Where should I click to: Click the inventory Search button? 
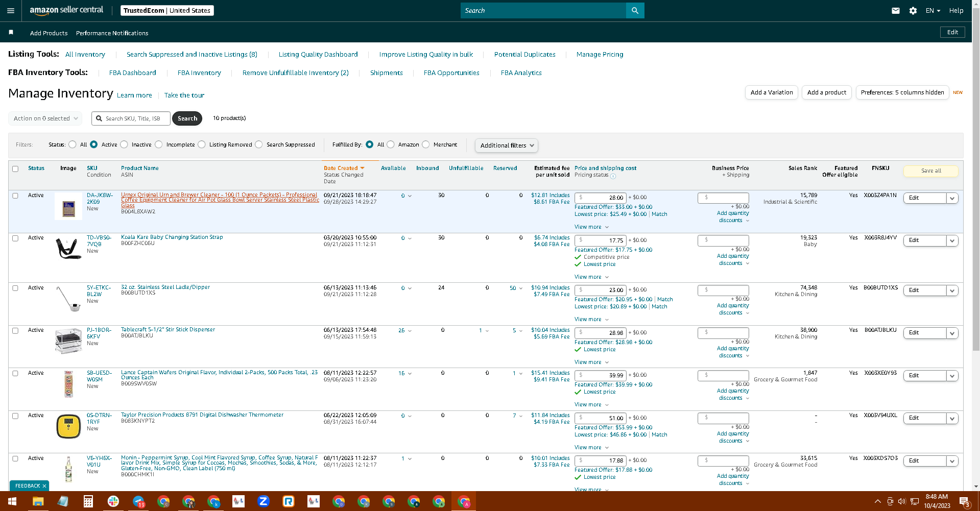tap(187, 118)
